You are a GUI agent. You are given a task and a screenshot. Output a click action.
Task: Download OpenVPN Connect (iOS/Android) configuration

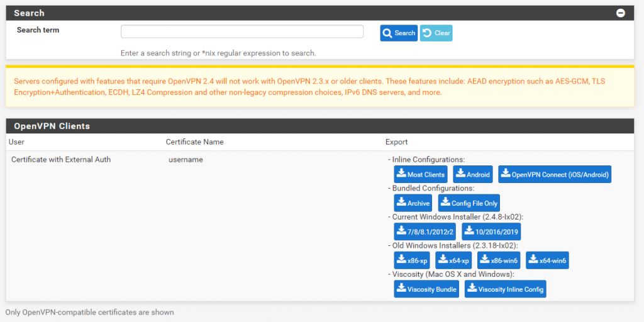(555, 174)
